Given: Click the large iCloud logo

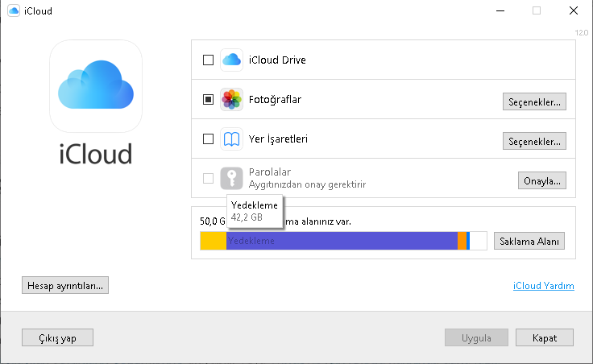Looking at the screenshot, I should click(x=96, y=87).
